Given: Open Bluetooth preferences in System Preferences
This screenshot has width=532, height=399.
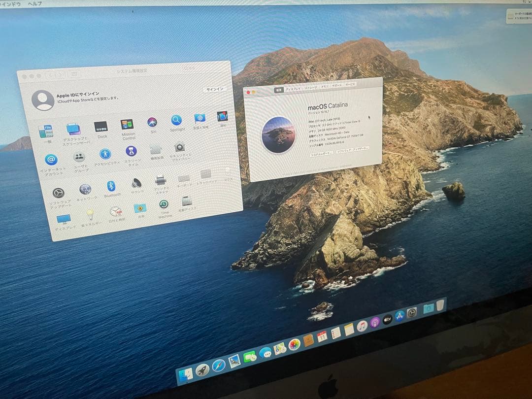Looking at the screenshot, I should (x=112, y=187).
